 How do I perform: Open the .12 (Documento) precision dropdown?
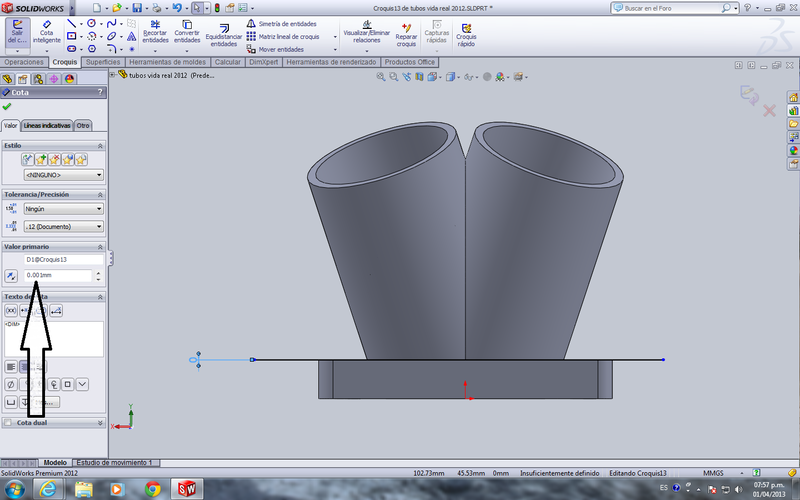pyautogui.click(x=63, y=227)
